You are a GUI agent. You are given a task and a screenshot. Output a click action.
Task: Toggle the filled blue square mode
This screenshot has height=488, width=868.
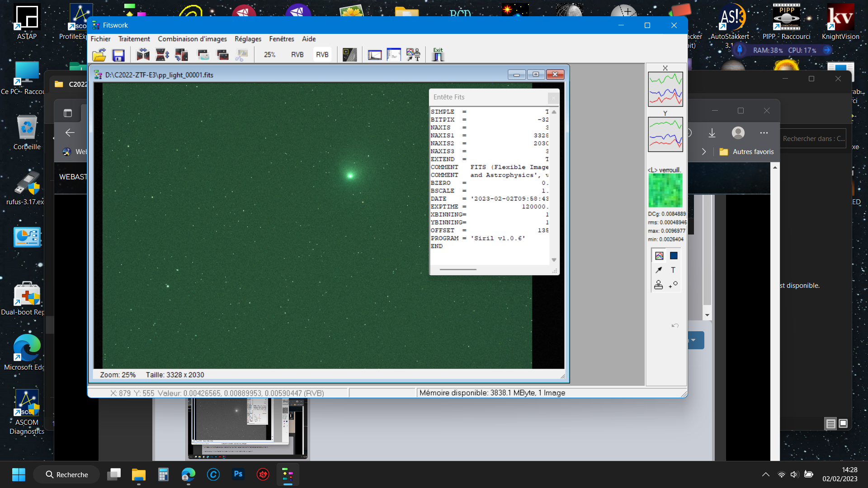674,256
